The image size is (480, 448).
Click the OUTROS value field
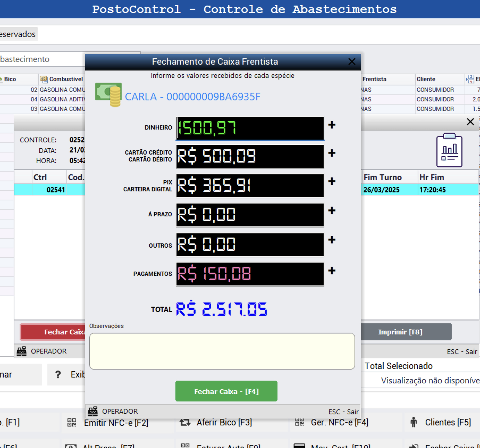pyautogui.click(x=250, y=245)
